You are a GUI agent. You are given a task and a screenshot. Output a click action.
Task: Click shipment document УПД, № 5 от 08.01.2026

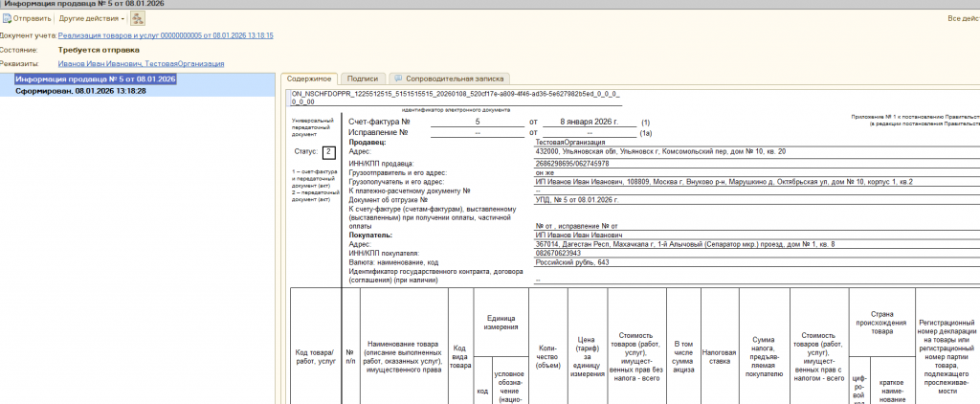click(577, 199)
